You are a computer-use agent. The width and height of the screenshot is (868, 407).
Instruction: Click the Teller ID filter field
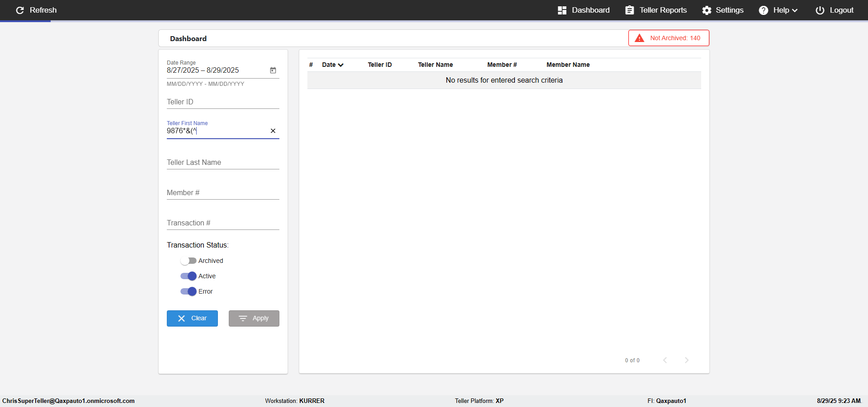pyautogui.click(x=223, y=102)
